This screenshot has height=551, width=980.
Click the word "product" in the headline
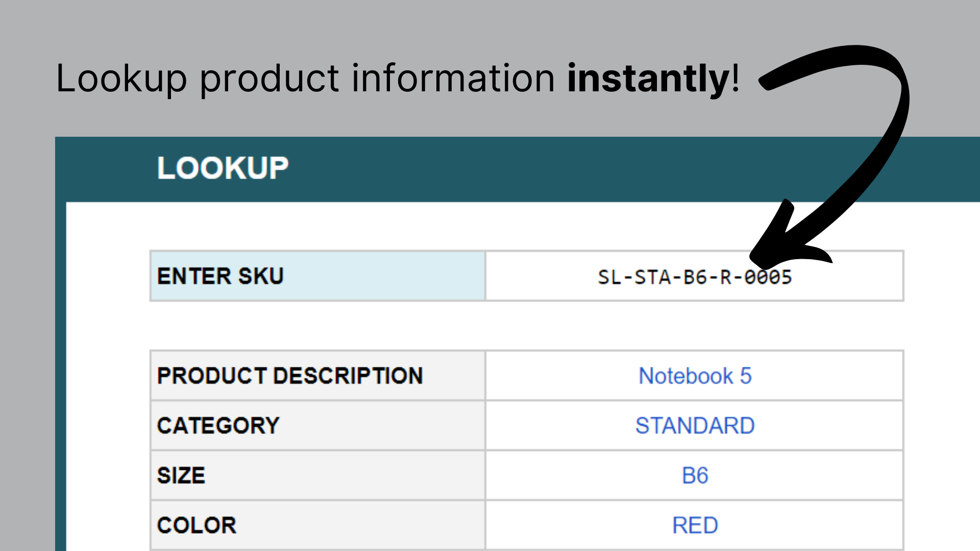pyautogui.click(x=269, y=78)
